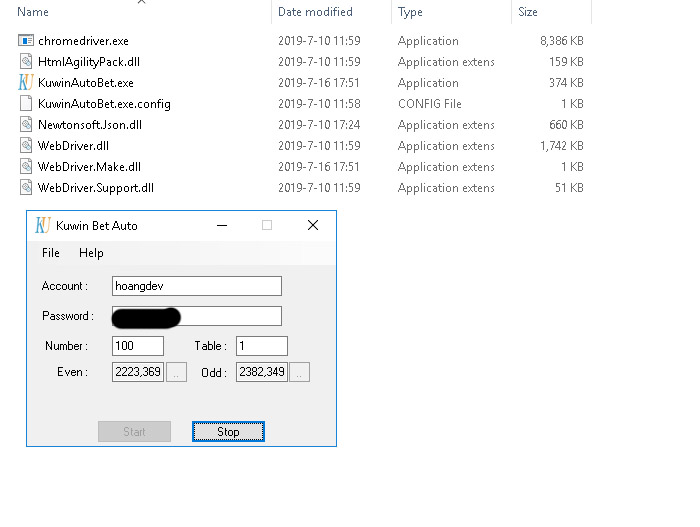Select the file name HtmlAgilityPack.dll
Screen dimensions: 700x527
pos(89,62)
